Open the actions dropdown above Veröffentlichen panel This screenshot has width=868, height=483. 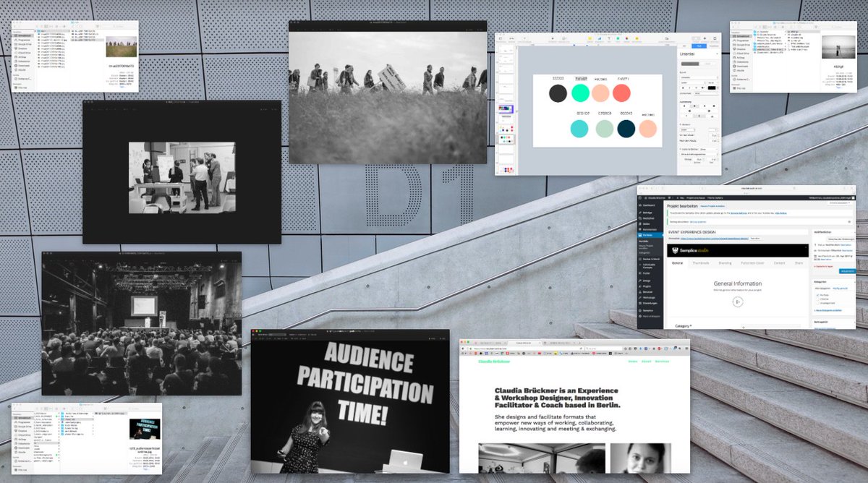coord(838,202)
